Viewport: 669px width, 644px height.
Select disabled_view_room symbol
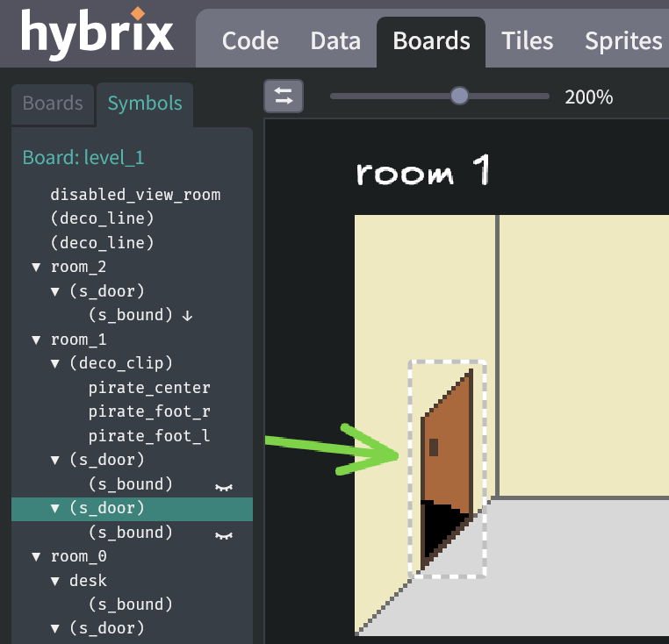(136, 195)
